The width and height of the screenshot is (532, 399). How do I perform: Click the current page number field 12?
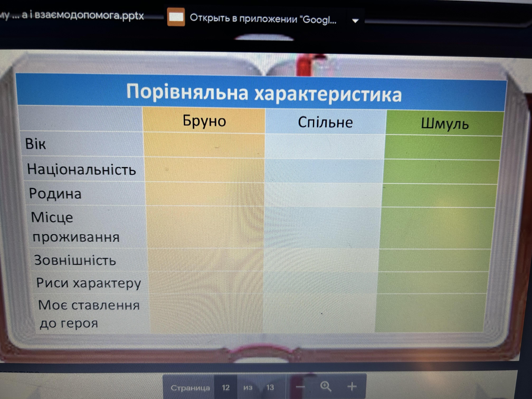tap(226, 388)
